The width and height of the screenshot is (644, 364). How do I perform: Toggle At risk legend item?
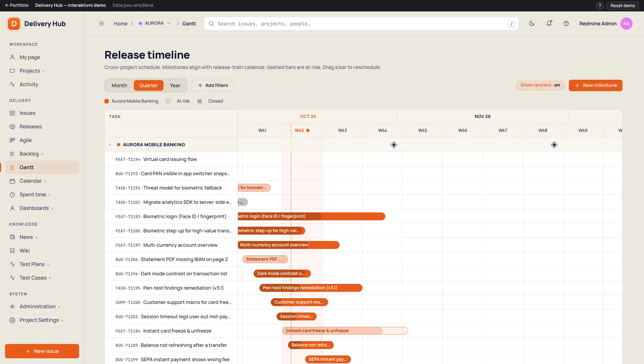[x=178, y=101]
